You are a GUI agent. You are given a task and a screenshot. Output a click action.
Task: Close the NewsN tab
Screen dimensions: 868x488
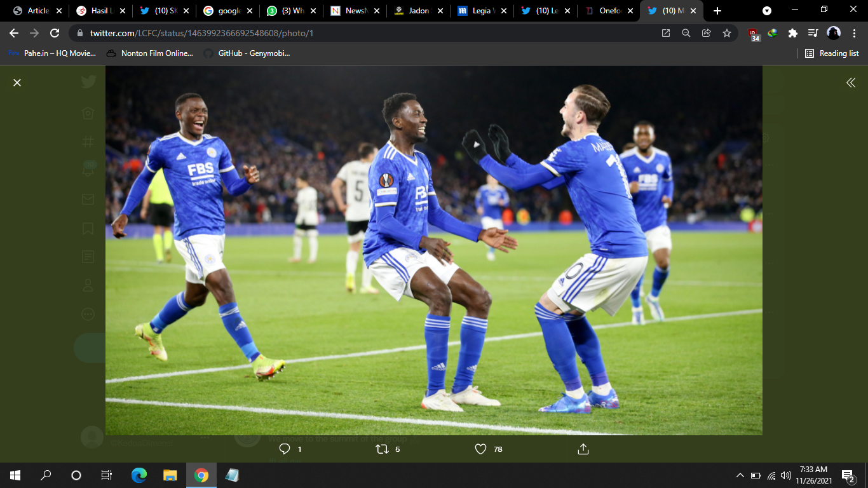point(376,11)
